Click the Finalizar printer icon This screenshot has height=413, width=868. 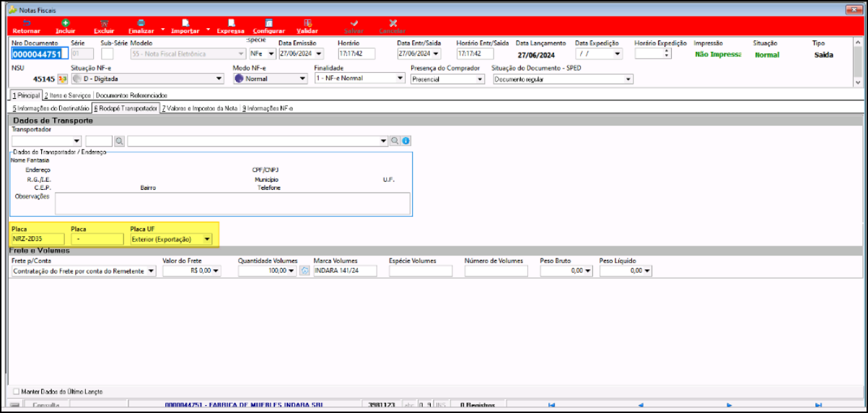(x=141, y=23)
